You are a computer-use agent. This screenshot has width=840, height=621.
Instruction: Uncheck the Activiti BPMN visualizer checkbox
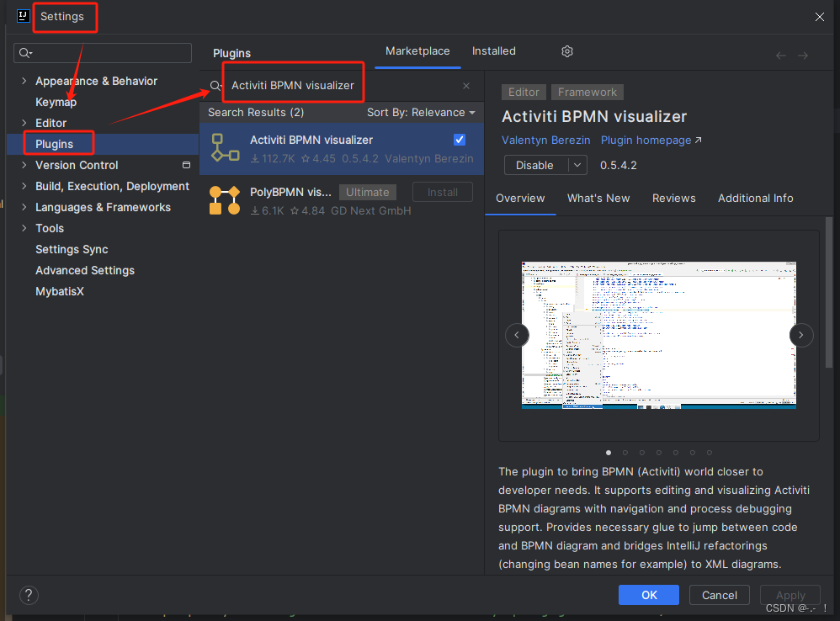[459, 140]
